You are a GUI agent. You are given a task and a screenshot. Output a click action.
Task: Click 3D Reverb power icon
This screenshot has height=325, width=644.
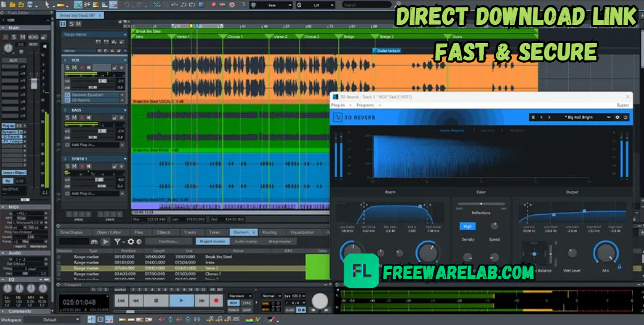pyautogui.click(x=625, y=118)
